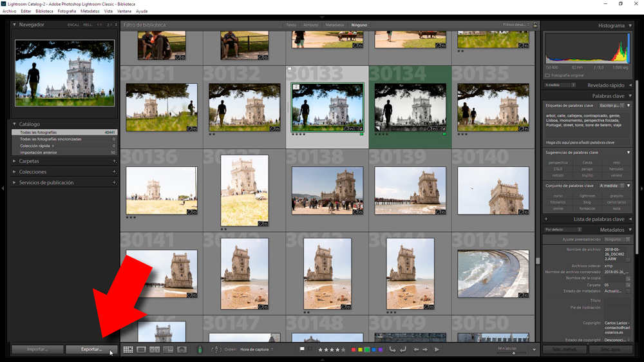Open the Por defecto metadata view dropdown
The height and width of the screenshot is (362, 644).
point(563,230)
